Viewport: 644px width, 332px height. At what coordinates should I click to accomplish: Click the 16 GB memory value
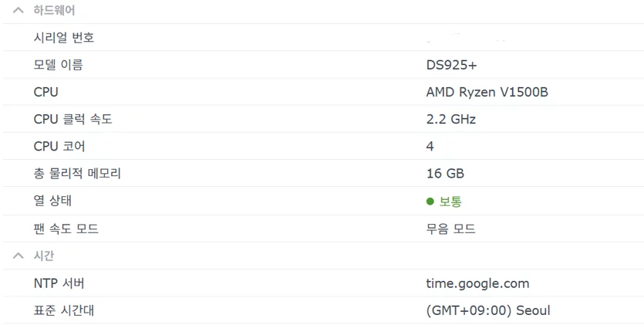click(x=445, y=174)
